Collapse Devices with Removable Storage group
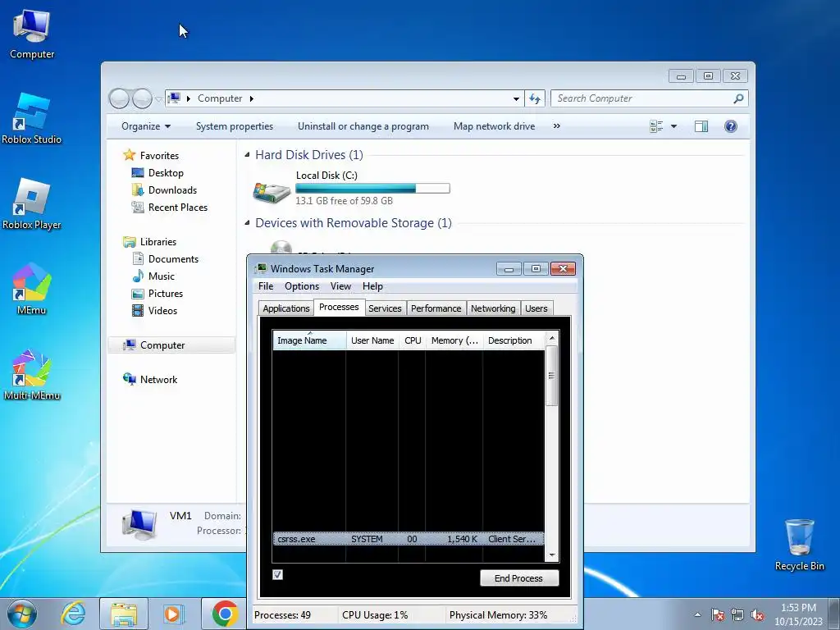The image size is (840, 630). [x=247, y=223]
